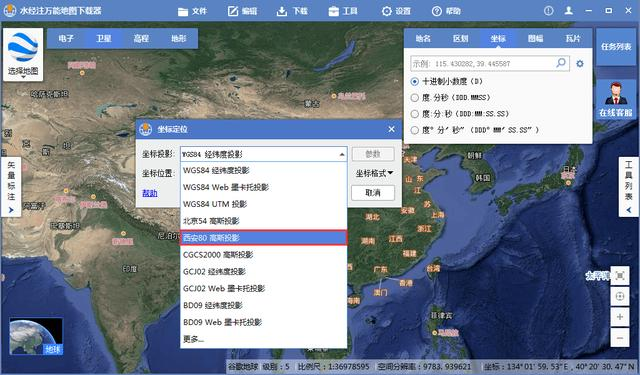
Task: Choose BD09 经纬度投影 option
Action: click(263, 305)
